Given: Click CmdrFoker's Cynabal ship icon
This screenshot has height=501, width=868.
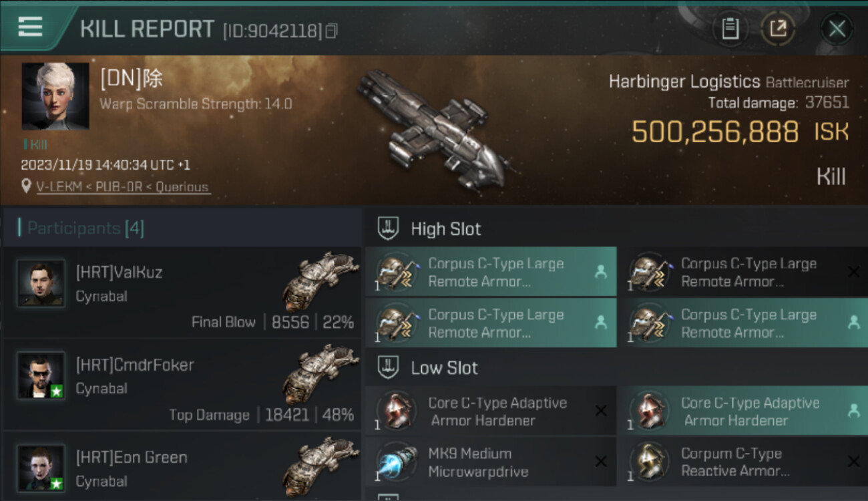Looking at the screenshot, I should coord(320,374).
